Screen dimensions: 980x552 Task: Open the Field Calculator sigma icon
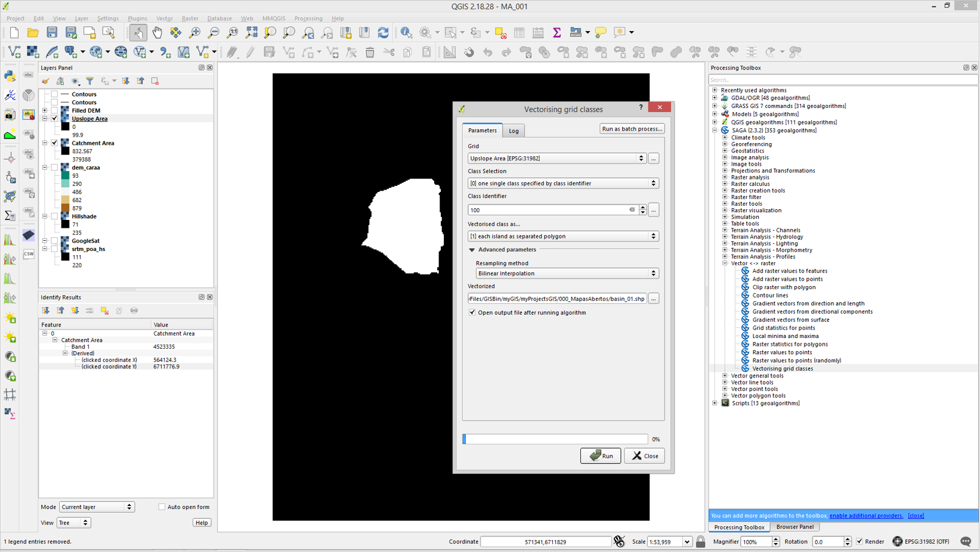click(x=557, y=32)
